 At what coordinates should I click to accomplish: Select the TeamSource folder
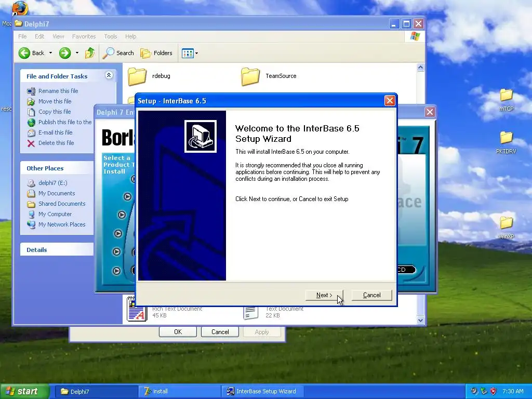click(269, 76)
